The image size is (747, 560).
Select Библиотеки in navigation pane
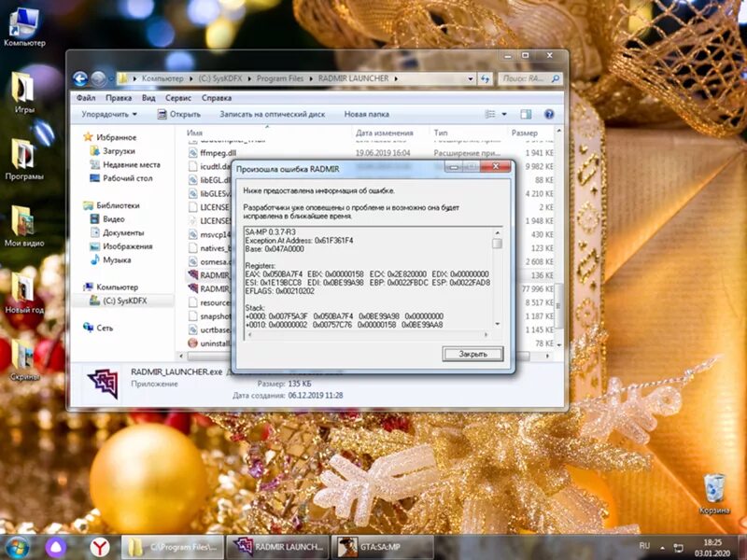pos(111,205)
